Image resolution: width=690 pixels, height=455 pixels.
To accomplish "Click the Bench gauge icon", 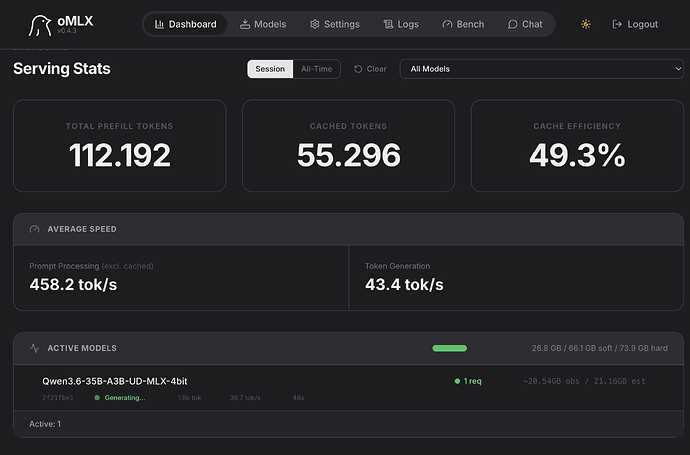I will [447, 24].
